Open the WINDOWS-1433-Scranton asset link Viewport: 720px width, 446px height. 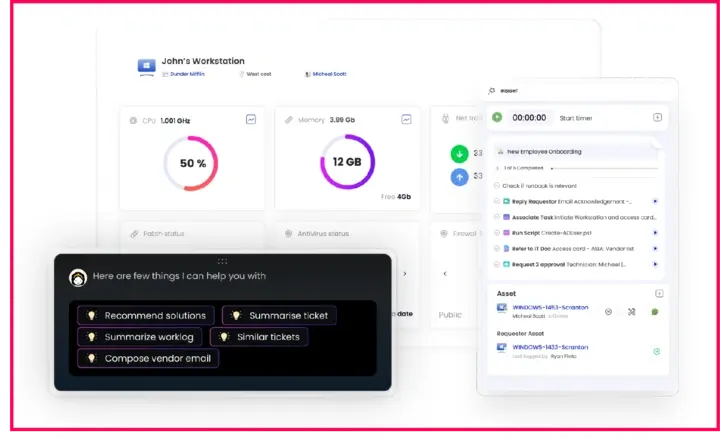tap(550, 347)
